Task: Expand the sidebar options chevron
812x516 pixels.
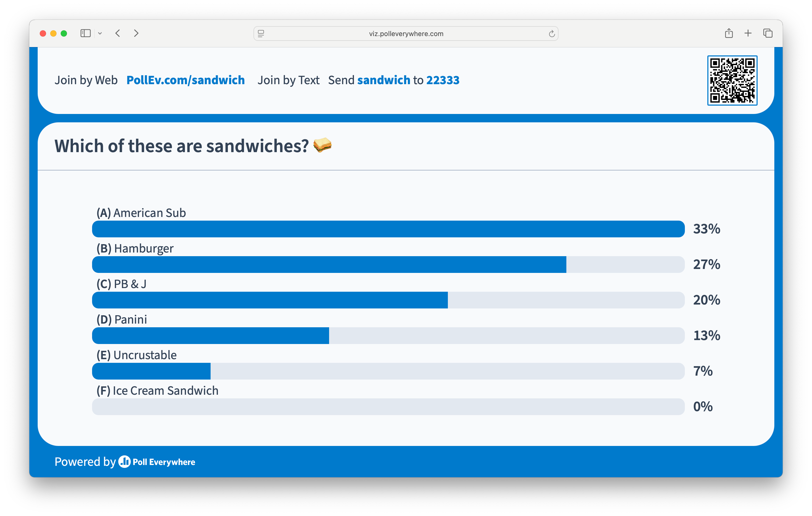Action: coord(100,33)
